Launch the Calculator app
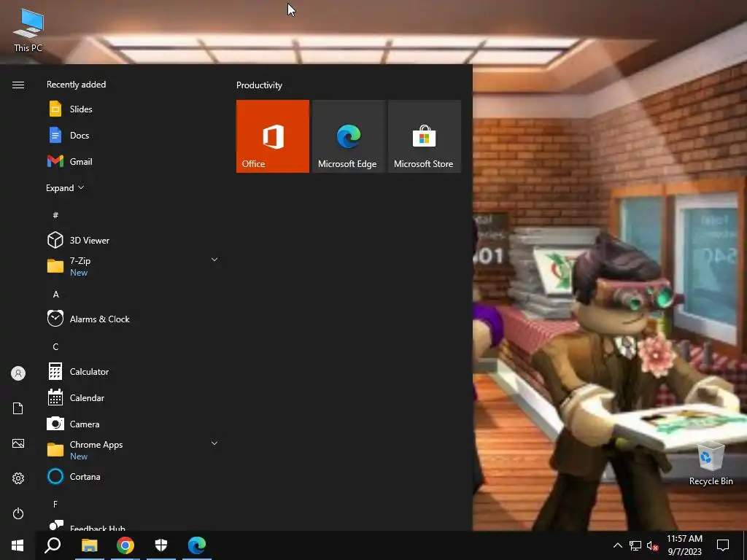Image resolution: width=747 pixels, height=560 pixels. pyautogui.click(x=133, y=371)
